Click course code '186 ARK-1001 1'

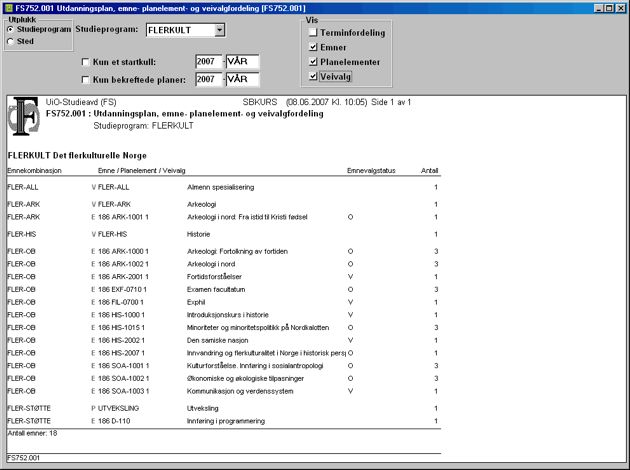pos(123,217)
